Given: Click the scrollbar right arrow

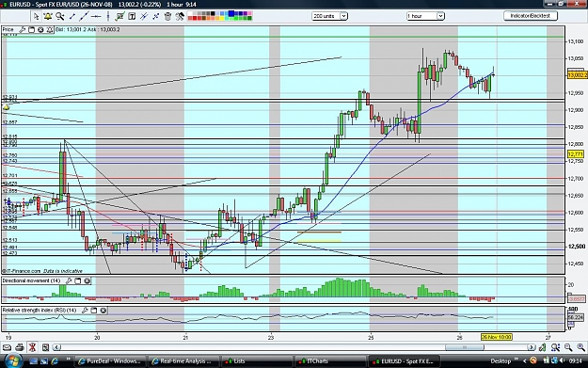Looking at the screenshot, I should (532, 347).
